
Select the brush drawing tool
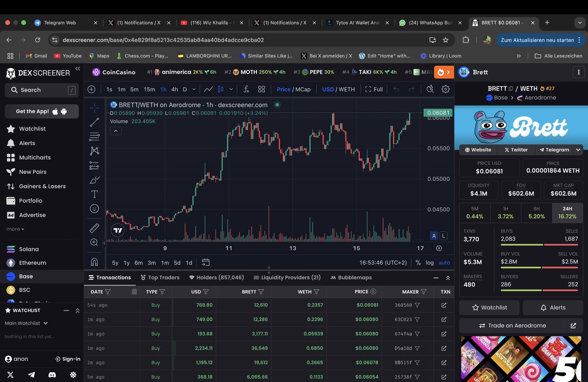[95, 180]
